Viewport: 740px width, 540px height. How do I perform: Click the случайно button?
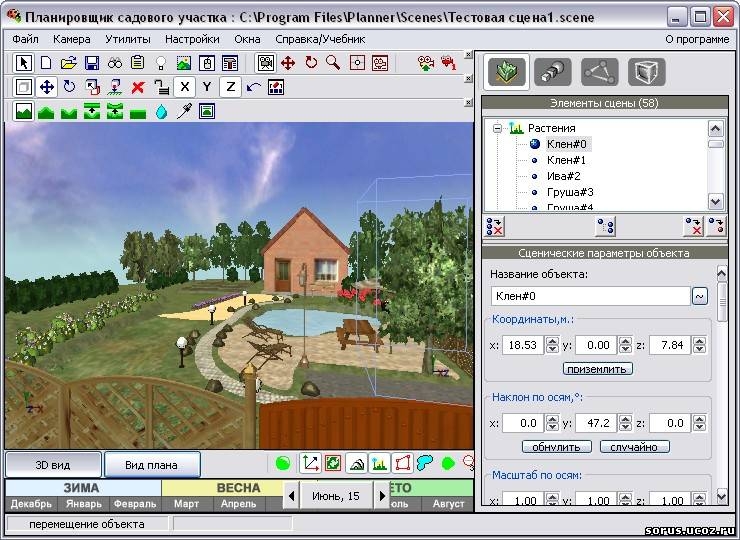tap(634, 447)
